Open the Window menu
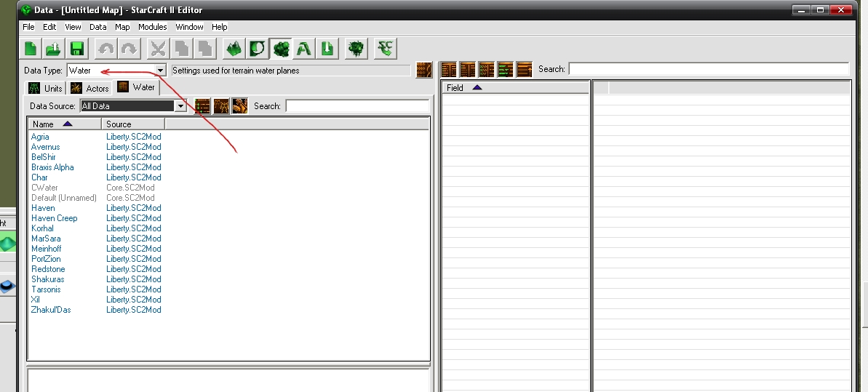The height and width of the screenshot is (392, 868). [189, 27]
